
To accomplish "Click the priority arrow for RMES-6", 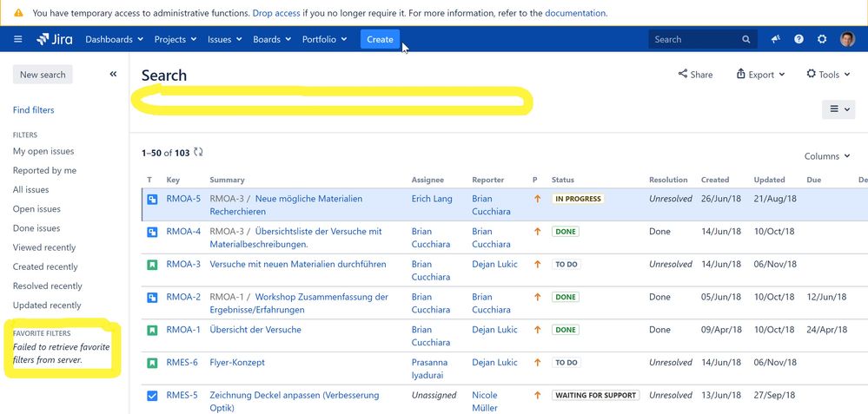I will click(537, 363).
